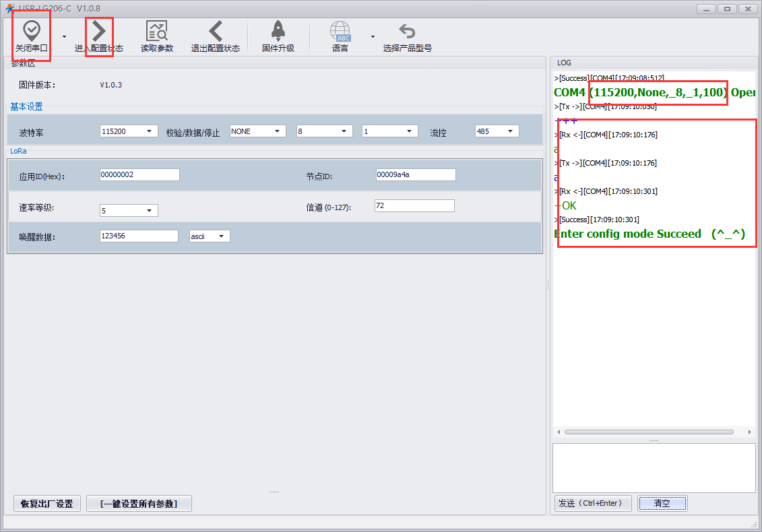The width and height of the screenshot is (762, 532).
Task: Click the 一键设置所有参数 button
Action: [x=139, y=504]
